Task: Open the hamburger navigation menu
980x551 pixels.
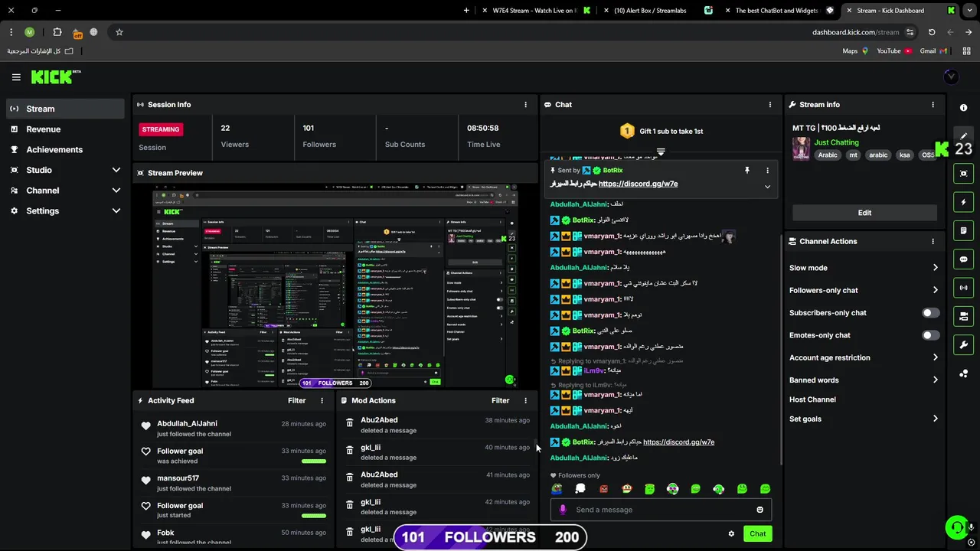Action: click(16, 77)
